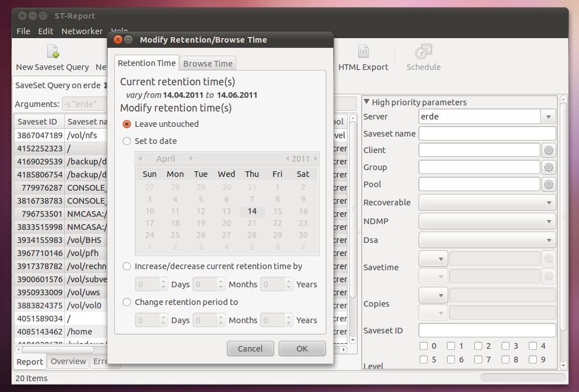This screenshot has width=579, height=392.
Task: Go to next month after April
Action: (x=191, y=159)
